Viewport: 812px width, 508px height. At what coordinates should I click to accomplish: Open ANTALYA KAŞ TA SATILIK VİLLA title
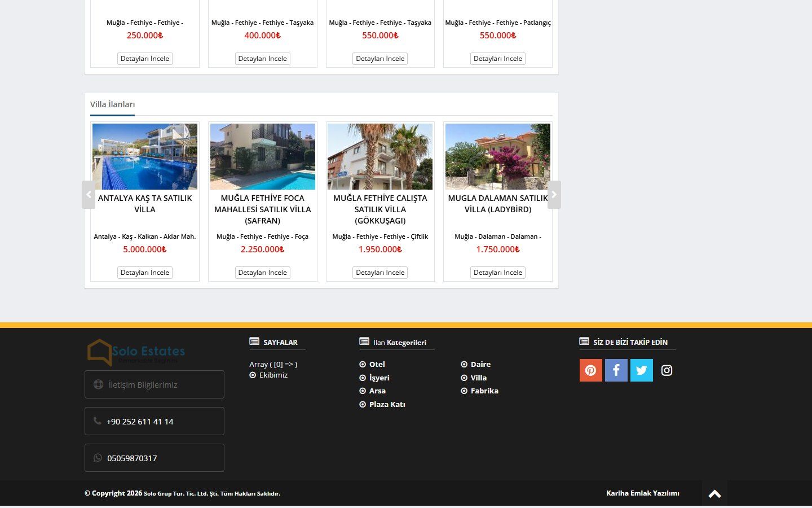click(x=145, y=204)
